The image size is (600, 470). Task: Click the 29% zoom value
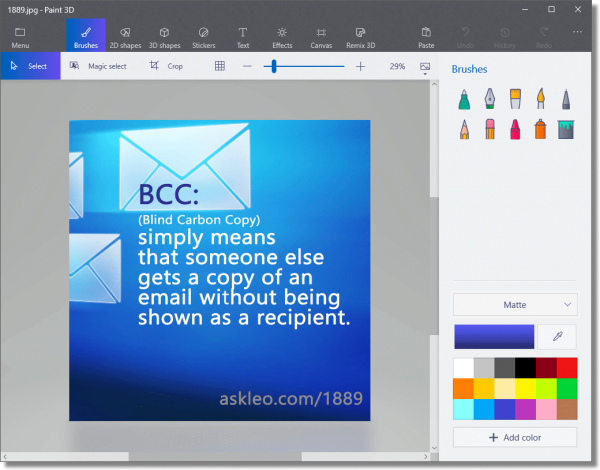click(x=397, y=66)
